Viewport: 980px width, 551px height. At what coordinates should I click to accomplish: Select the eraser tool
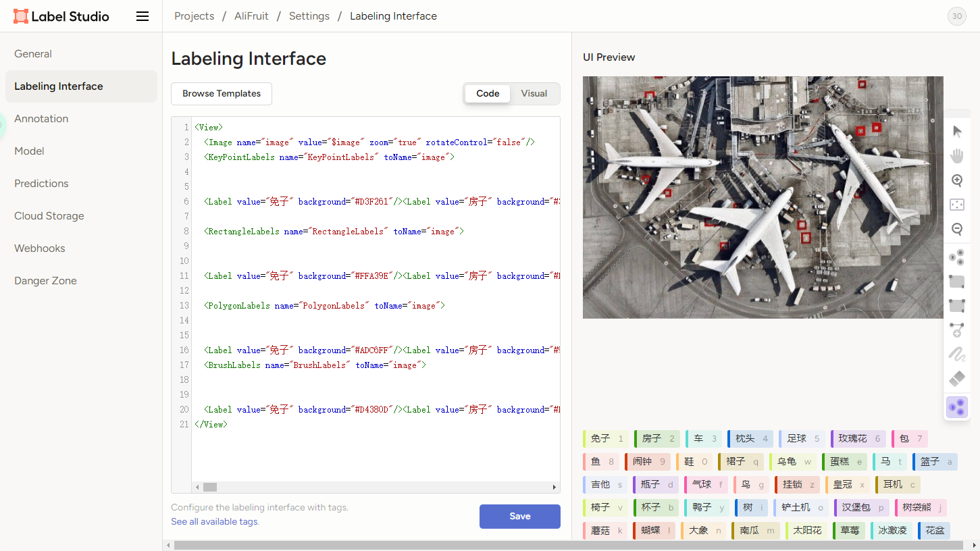tap(957, 379)
